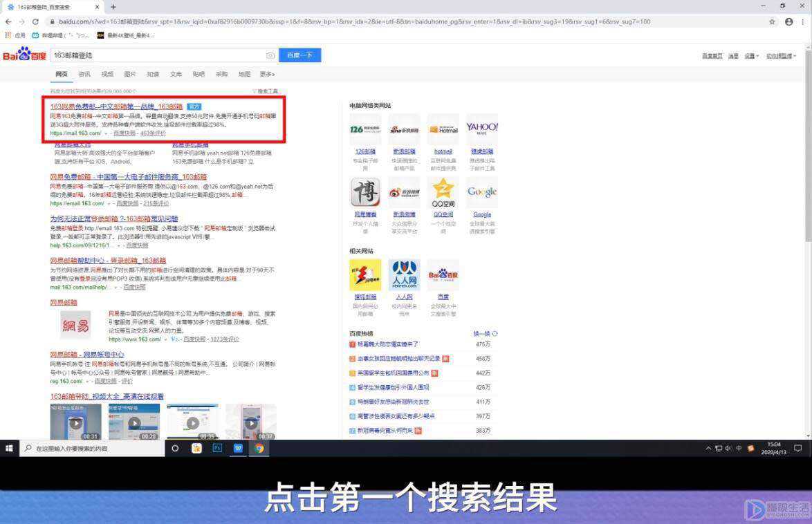Open the Chrome profile avatar icon

tap(788, 21)
